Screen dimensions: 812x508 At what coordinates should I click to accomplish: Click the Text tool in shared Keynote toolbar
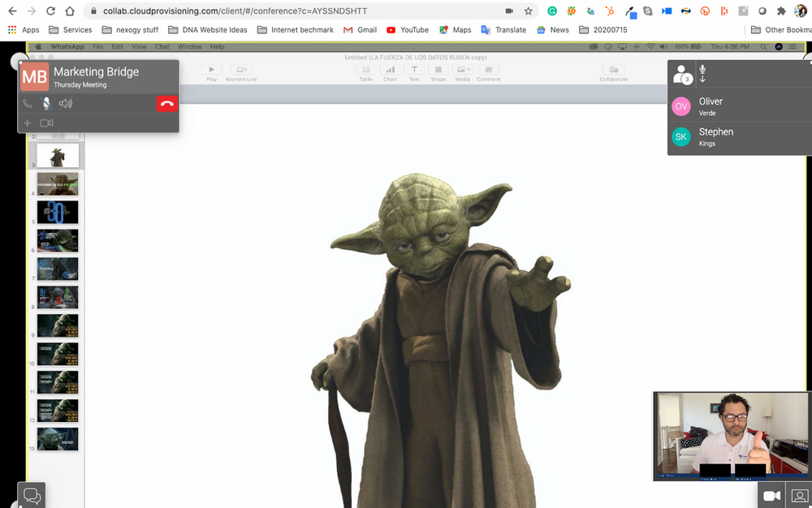pos(414,72)
